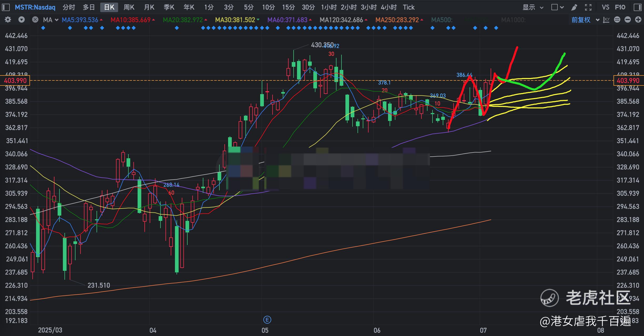Switch to Tick chart view

[409, 7]
